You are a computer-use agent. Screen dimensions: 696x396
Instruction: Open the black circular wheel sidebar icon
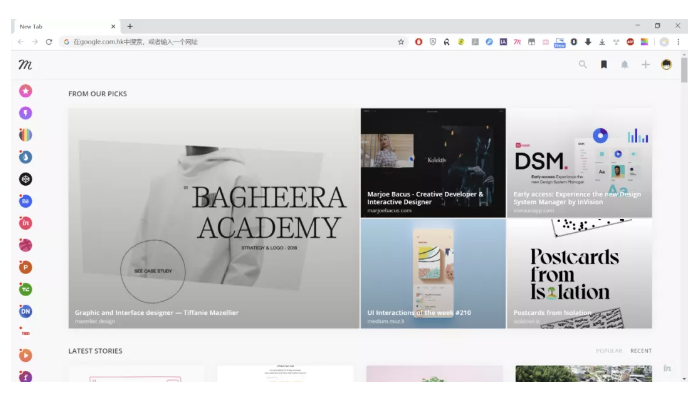[x=25, y=179]
